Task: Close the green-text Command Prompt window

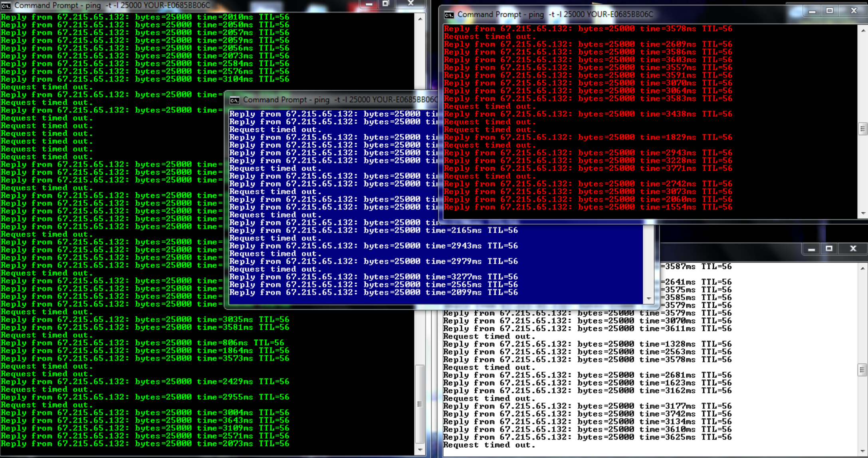Action: coord(411,4)
